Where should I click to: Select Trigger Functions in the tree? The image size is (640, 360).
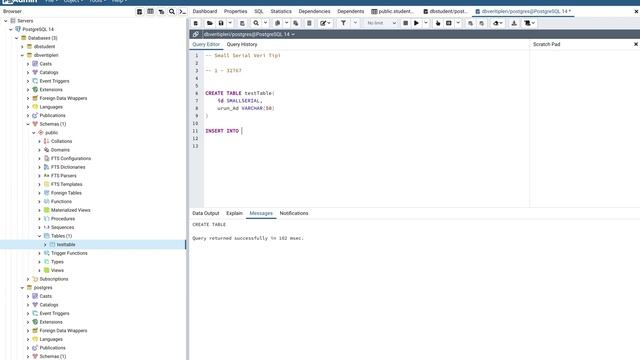point(69,253)
